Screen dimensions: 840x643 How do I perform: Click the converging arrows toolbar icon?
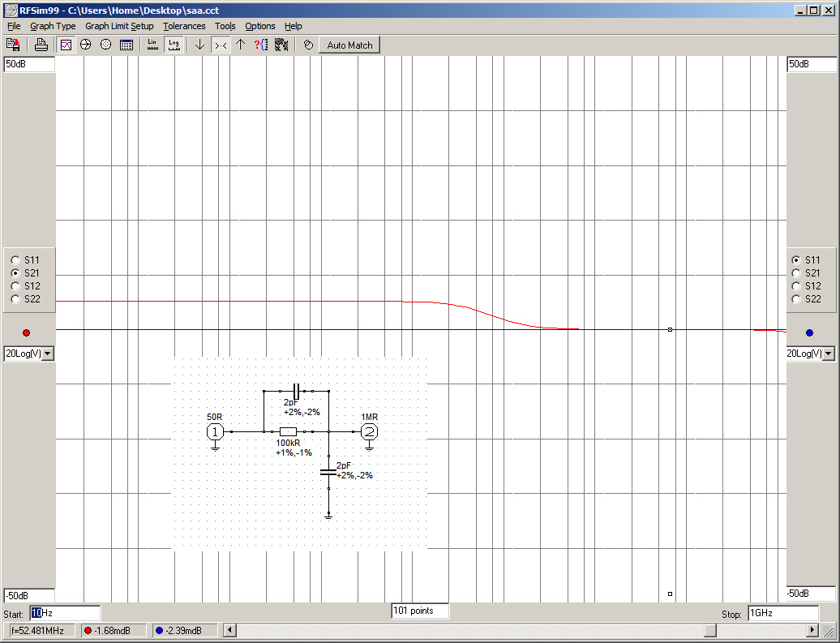221,45
